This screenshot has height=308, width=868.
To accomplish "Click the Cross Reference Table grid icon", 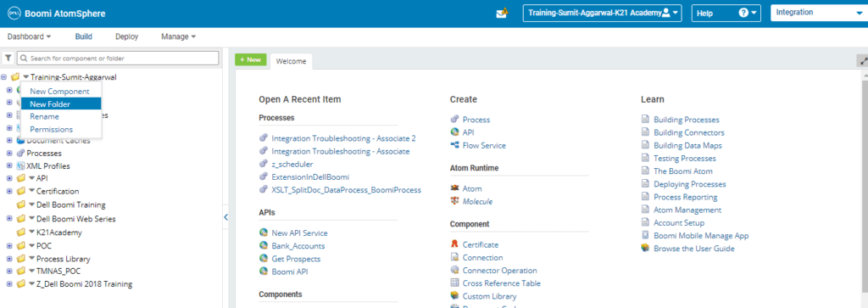I will (x=454, y=283).
